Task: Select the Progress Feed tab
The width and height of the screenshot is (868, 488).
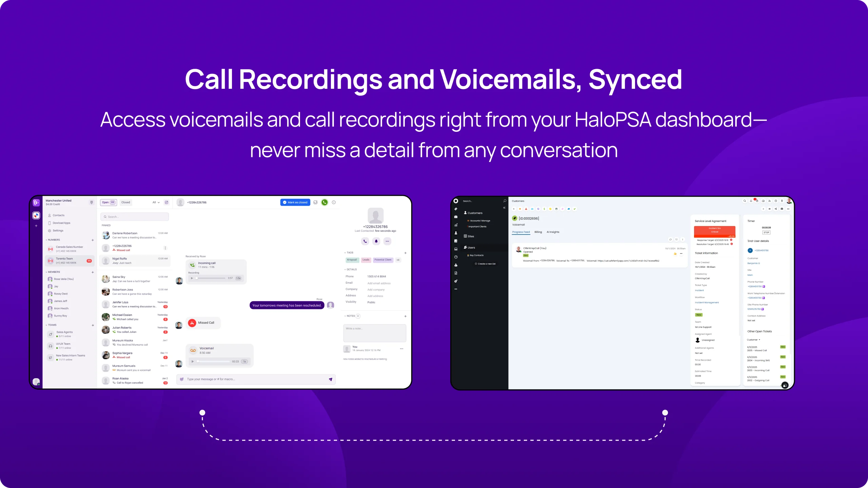Action: click(x=521, y=232)
